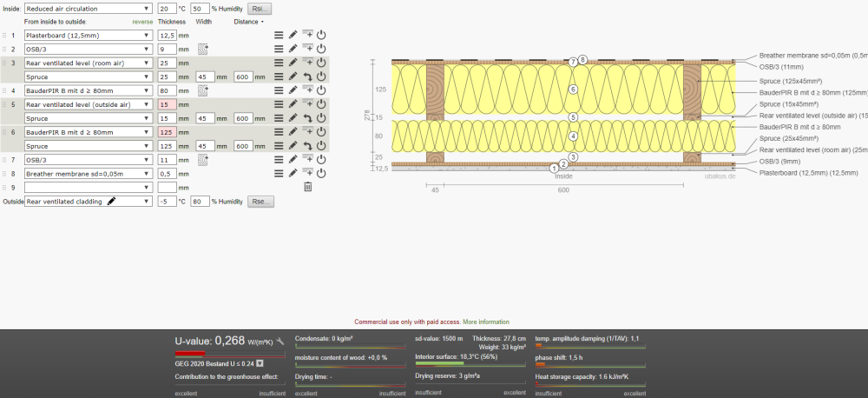Screen dimensions: 868x398
Task: Click the Rsi... button
Action: point(259,9)
